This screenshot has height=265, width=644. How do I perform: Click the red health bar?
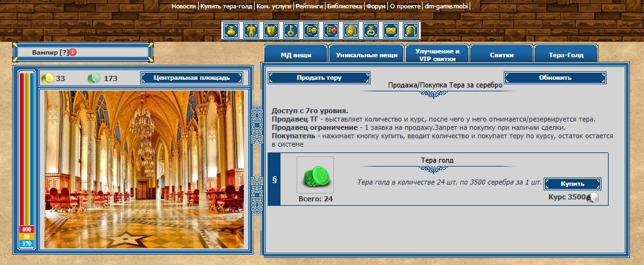tap(22, 149)
